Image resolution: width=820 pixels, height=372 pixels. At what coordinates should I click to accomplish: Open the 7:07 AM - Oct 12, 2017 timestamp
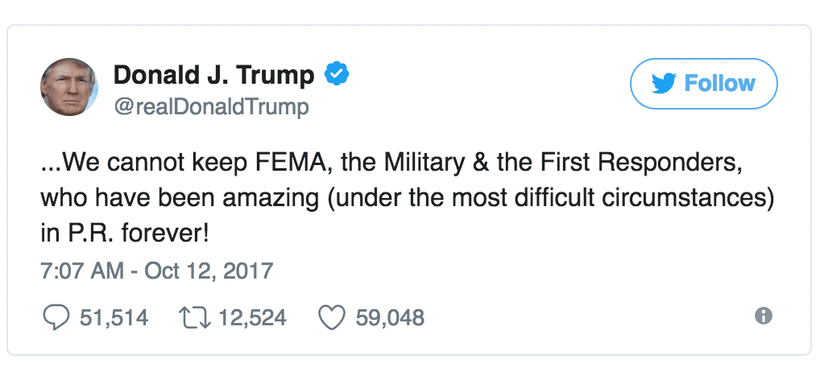click(157, 271)
